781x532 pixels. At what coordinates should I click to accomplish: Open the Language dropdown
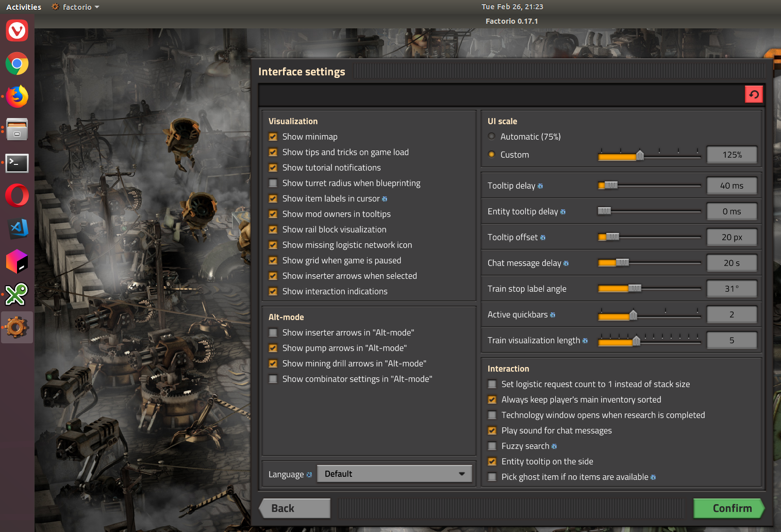(x=394, y=474)
